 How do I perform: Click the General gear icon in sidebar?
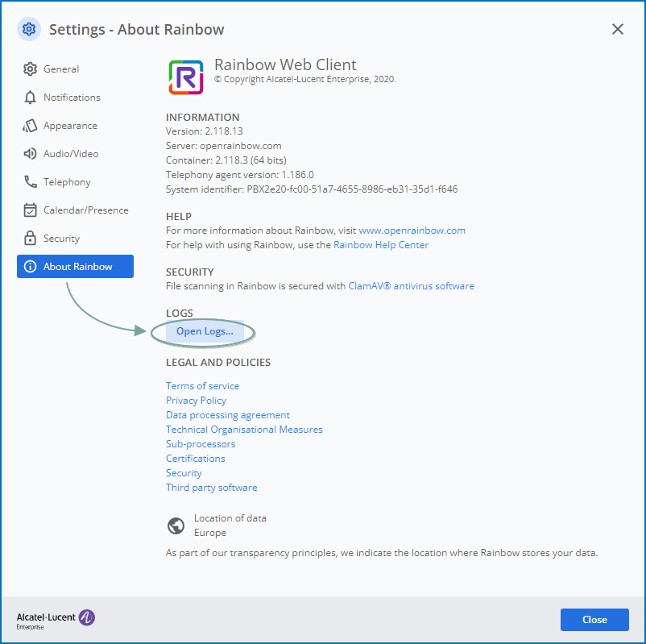(31, 69)
